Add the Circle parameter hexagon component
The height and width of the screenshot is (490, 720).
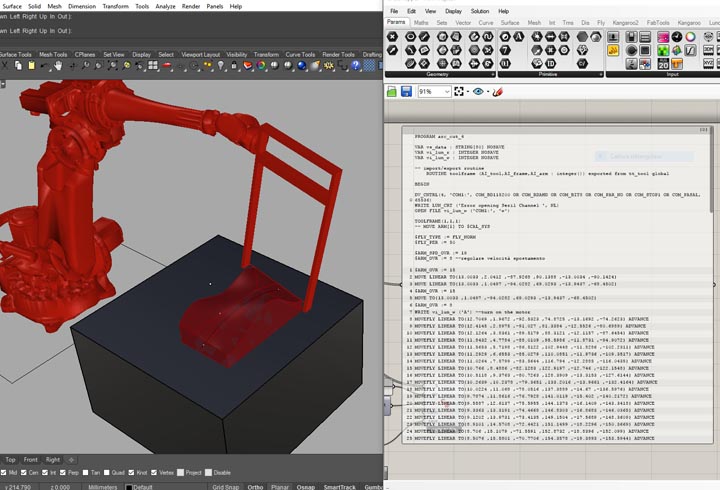click(411, 37)
